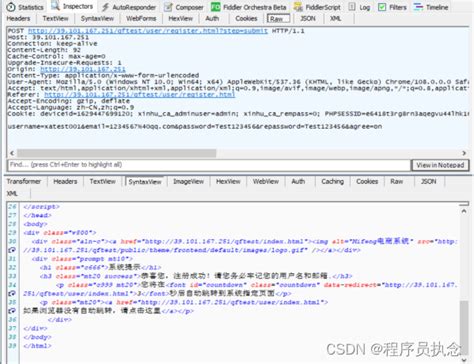This screenshot has height=364, width=474.
Task: Switch response view to Cookies tab
Action: (x=367, y=181)
